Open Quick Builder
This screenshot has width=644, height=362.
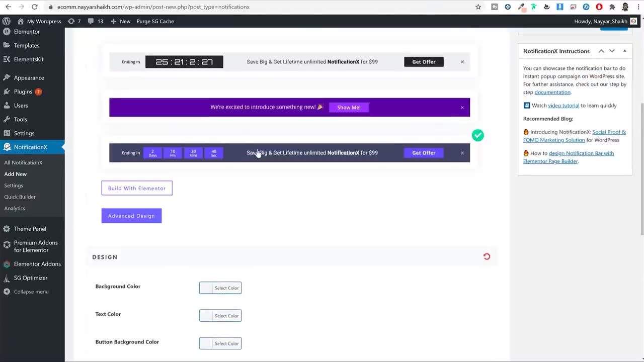[20, 197]
